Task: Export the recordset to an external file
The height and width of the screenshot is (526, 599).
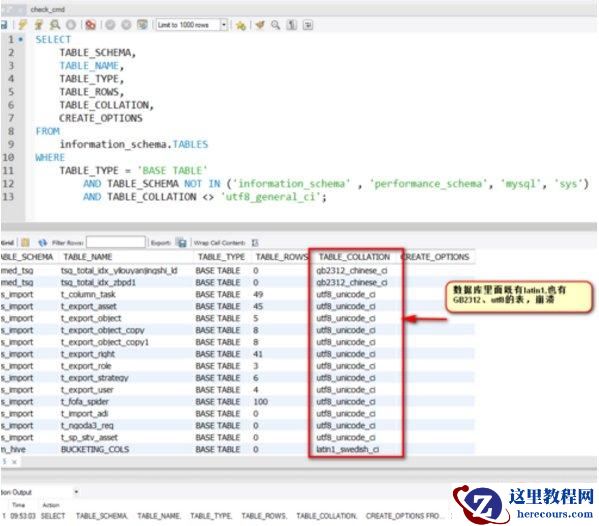Action: 181,243
